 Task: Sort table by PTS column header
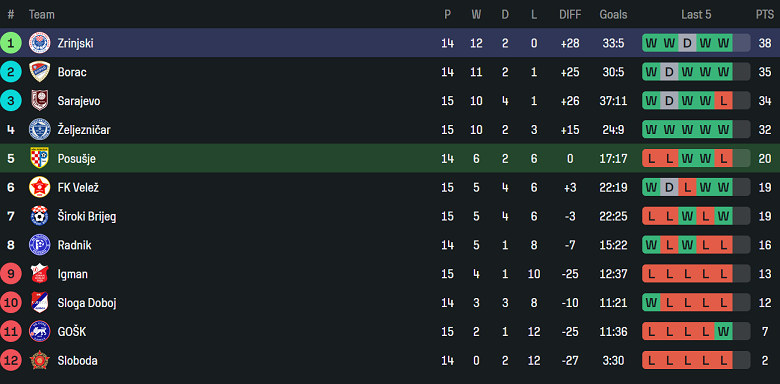coord(765,14)
